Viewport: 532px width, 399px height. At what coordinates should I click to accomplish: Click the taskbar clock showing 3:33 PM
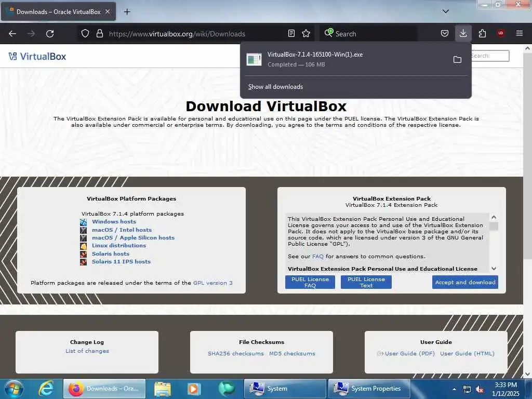tap(506, 389)
